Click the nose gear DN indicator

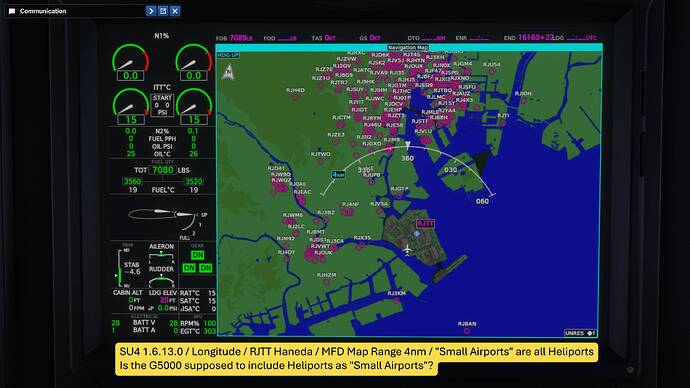(x=197, y=255)
